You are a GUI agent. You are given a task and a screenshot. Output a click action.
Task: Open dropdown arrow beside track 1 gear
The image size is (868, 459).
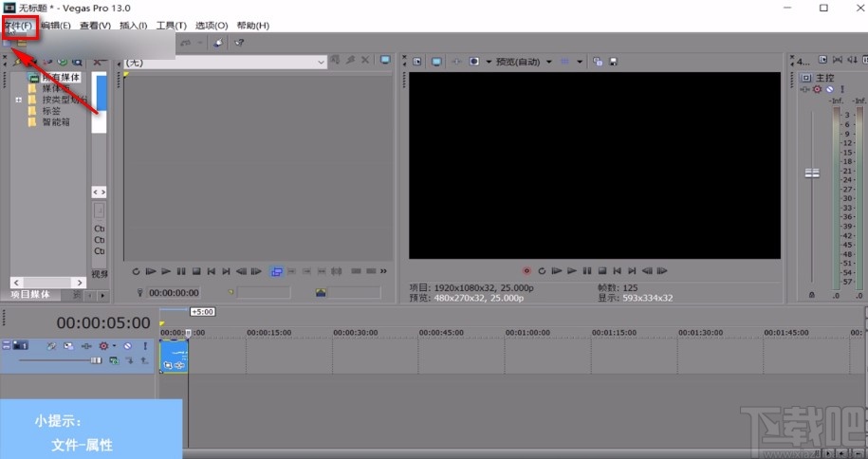114,346
